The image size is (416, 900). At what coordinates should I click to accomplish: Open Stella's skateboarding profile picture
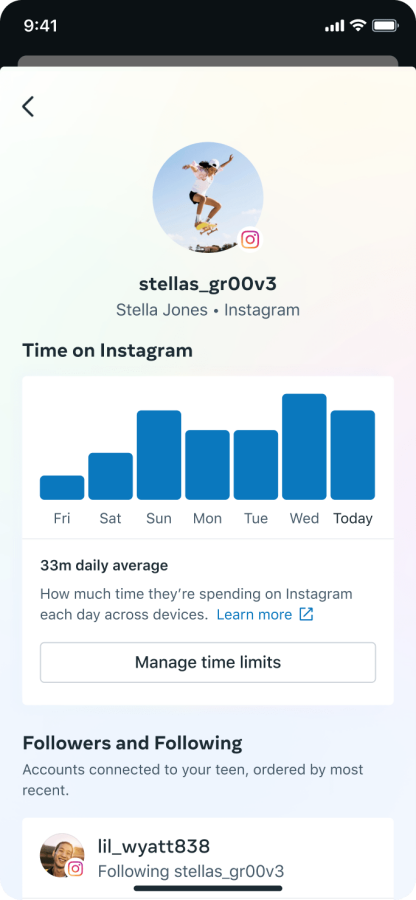click(208, 197)
